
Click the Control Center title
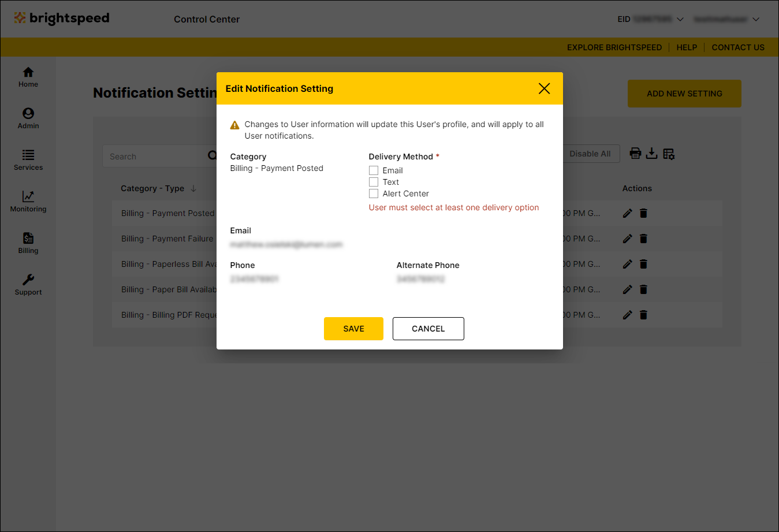point(207,19)
